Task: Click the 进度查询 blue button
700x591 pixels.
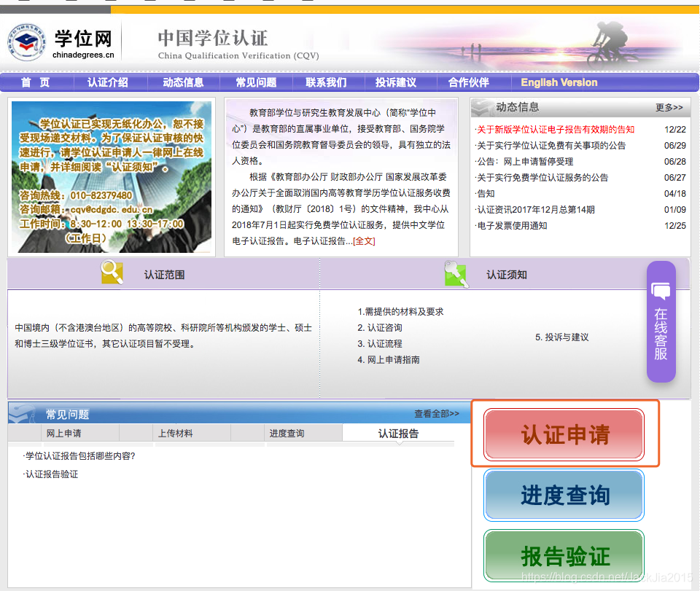Action: [x=564, y=495]
